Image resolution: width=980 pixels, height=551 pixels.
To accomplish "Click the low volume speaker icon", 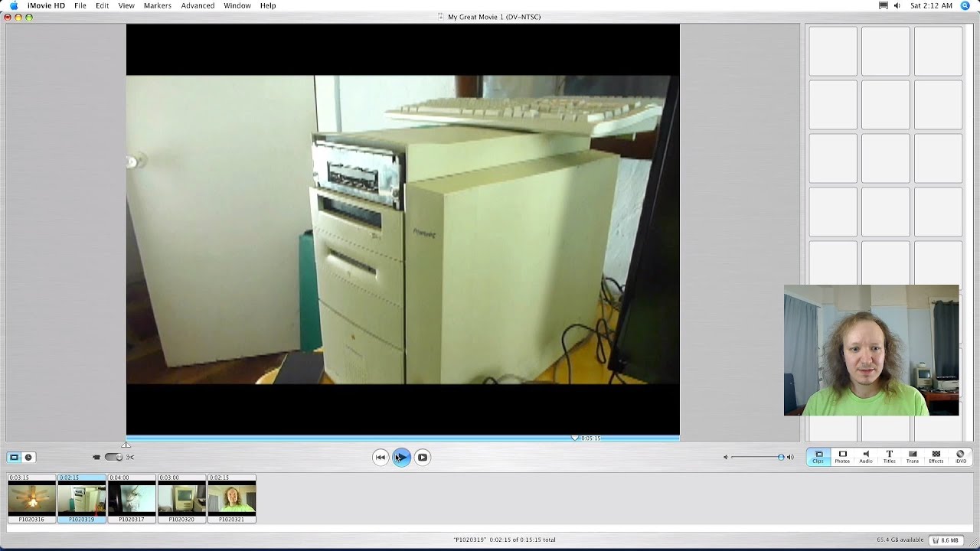I will [726, 457].
